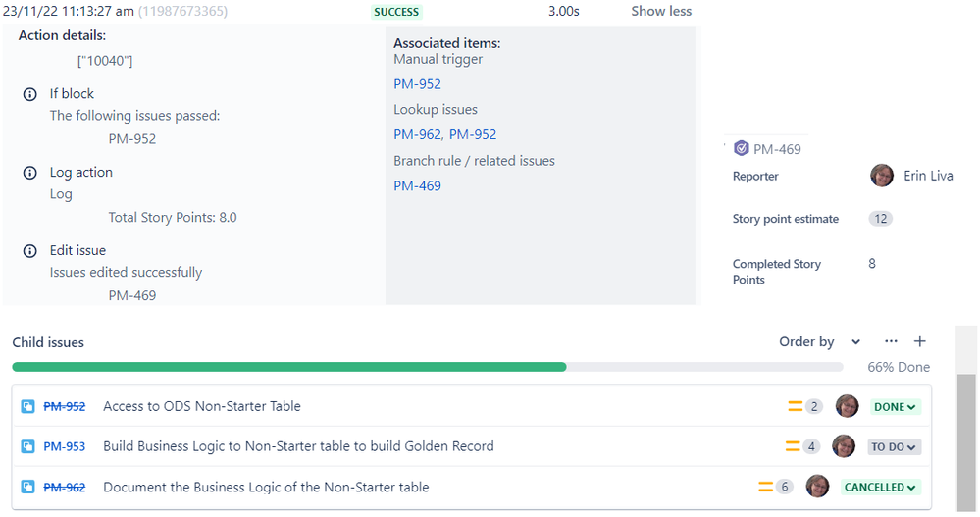Click the child issues progress bar
The image size is (980, 517).
tap(428, 367)
